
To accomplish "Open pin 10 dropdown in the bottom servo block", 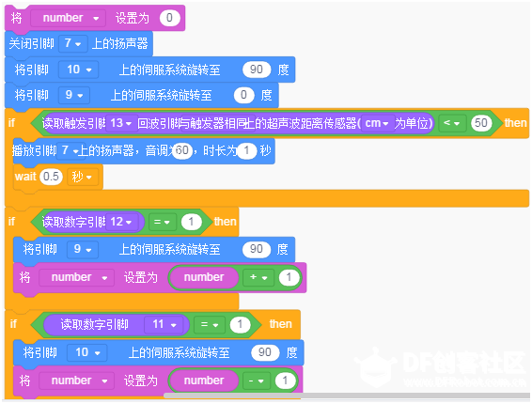I will point(87,352).
